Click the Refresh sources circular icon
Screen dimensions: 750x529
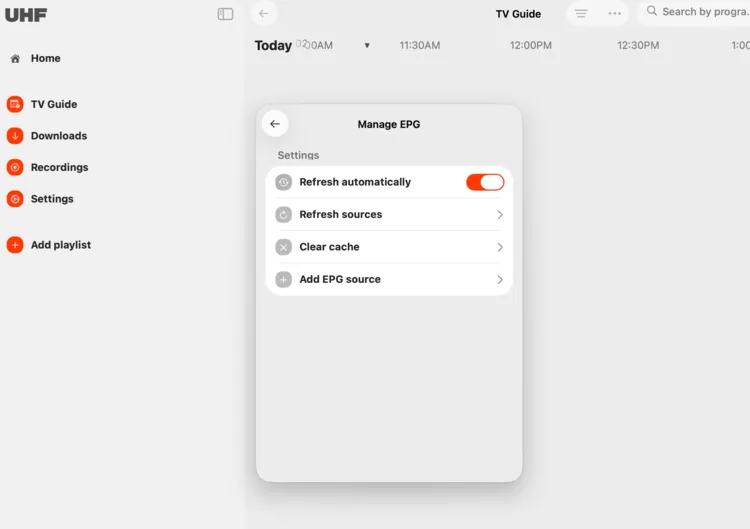pos(284,215)
